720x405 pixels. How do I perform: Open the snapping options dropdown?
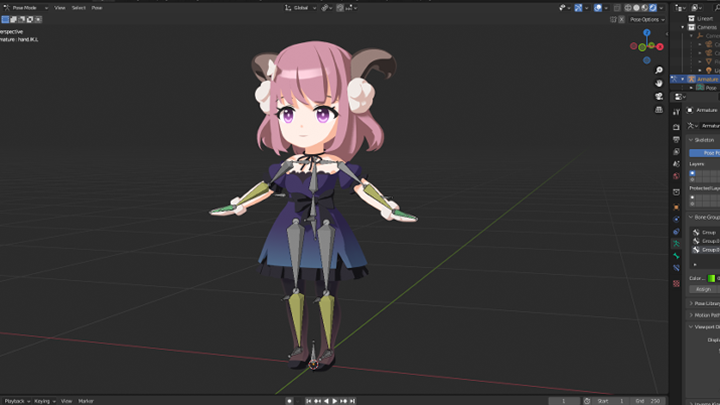351,8
